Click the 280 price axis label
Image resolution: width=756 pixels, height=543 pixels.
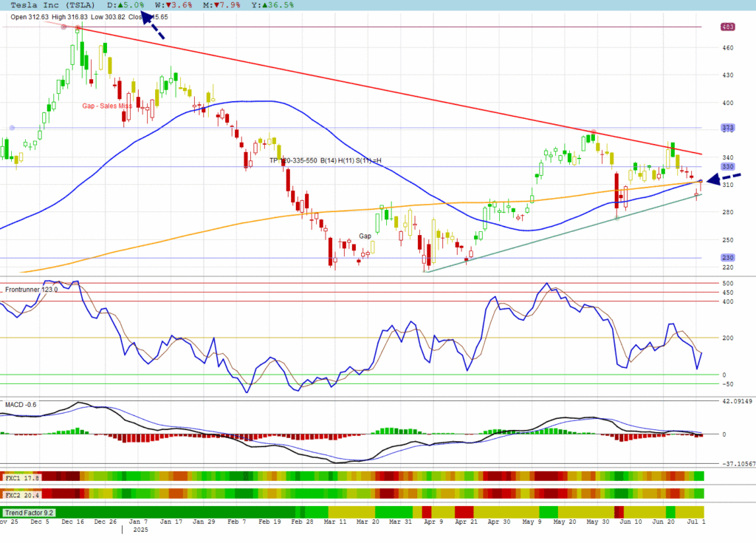pos(727,212)
